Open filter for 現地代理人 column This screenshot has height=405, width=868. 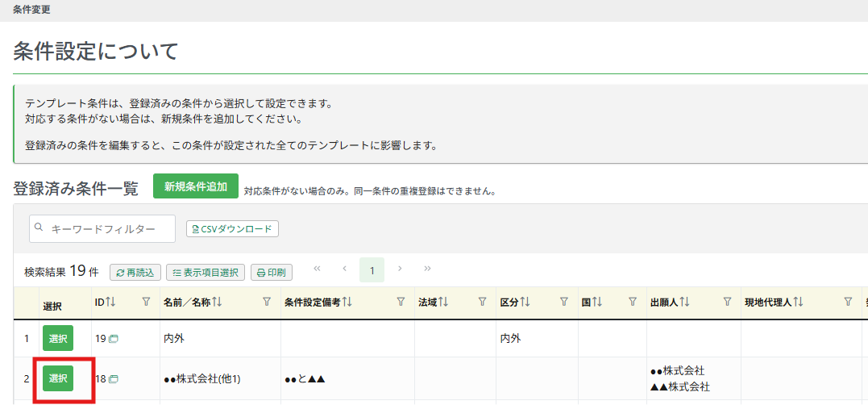click(x=848, y=302)
